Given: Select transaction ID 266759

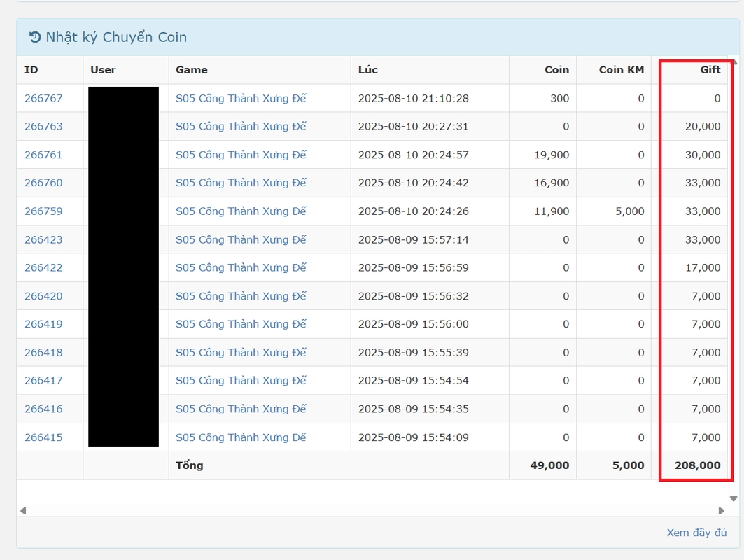Looking at the screenshot, I should (x=43, y=211).
